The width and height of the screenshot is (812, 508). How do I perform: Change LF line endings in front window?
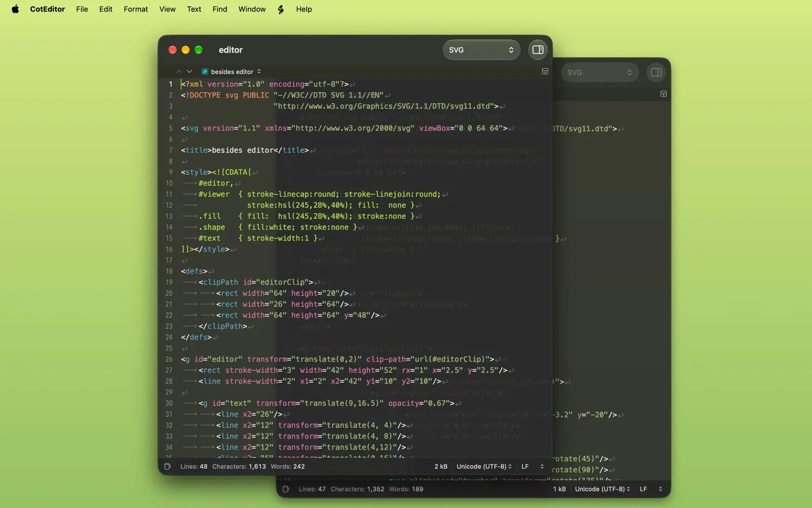click(532, 466)
